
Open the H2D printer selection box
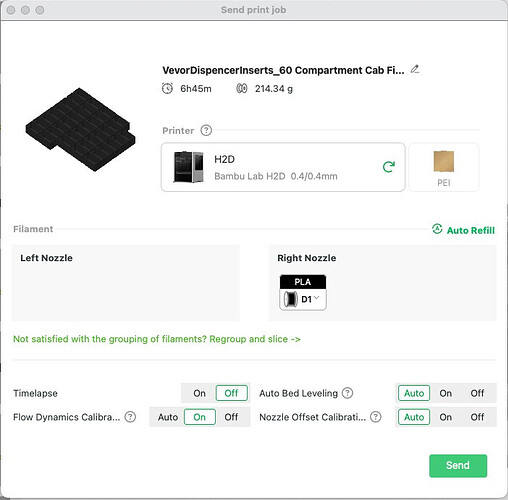(x=283, y=167)
